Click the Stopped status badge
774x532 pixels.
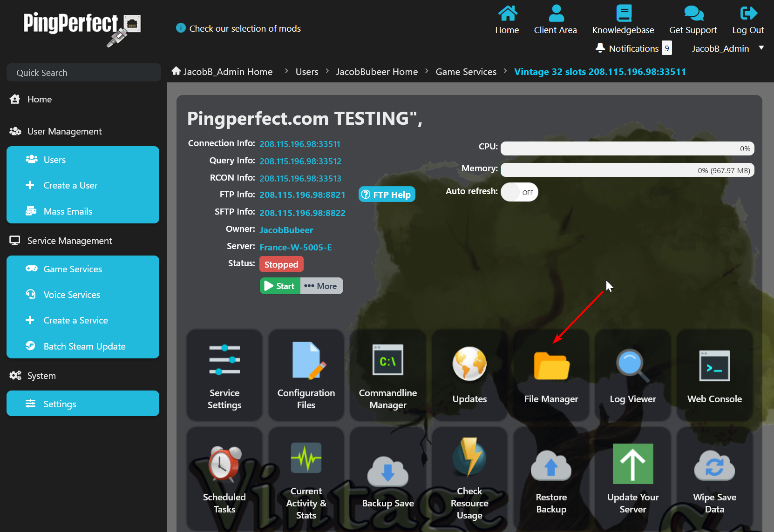tap(281, 264)
